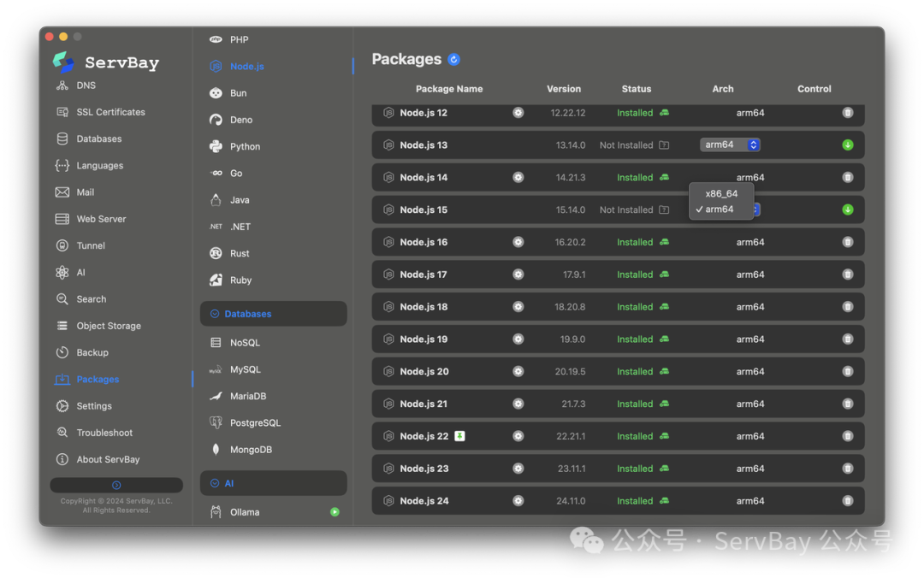
Task: Refresh the Packages list icon
Action: (x=453, y=60)
